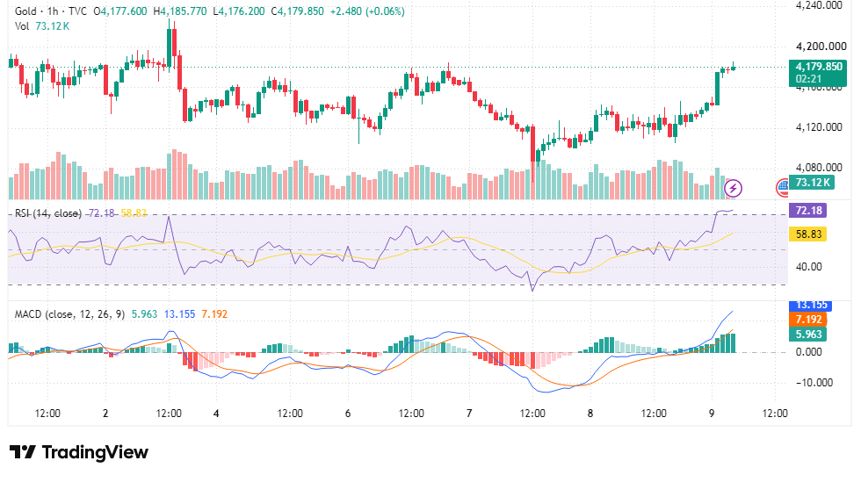861x504 pixels.
Task: Click the 12:00 label after date 9
Action: click(775, 414)
